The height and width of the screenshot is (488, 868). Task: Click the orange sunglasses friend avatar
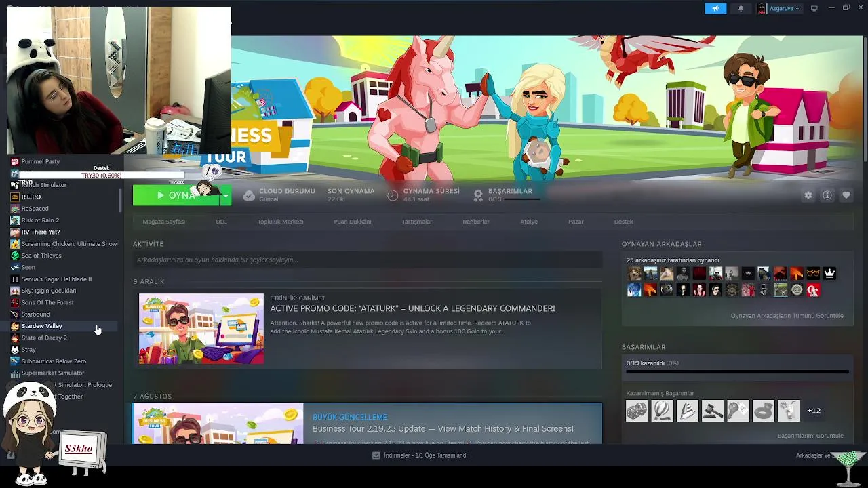[813, 274]
